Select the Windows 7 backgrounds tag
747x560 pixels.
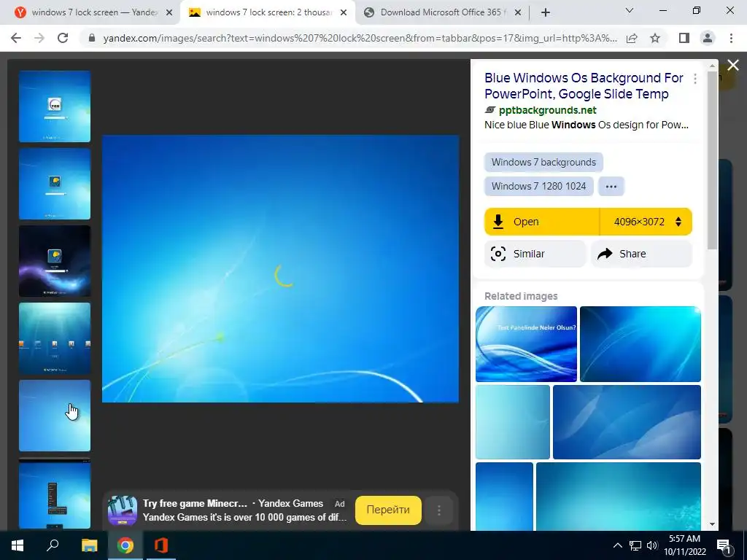point(543,162)
